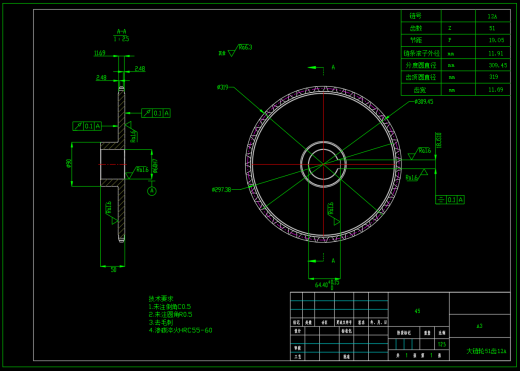Select the 'φ319' leader dimension
The height and width of the screenshot is (371, 520).
pyautogui.click(x=223, y=88)
